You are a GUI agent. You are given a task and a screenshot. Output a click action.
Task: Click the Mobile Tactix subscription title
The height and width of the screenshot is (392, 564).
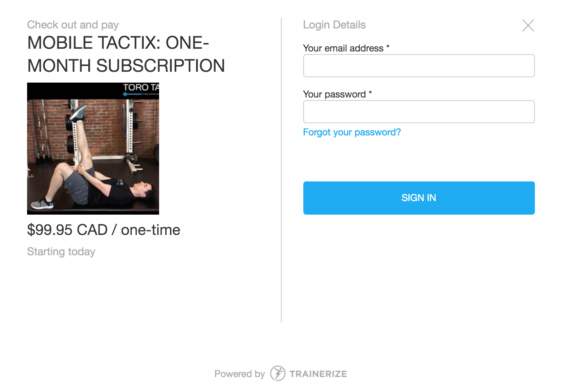(126, 54)
